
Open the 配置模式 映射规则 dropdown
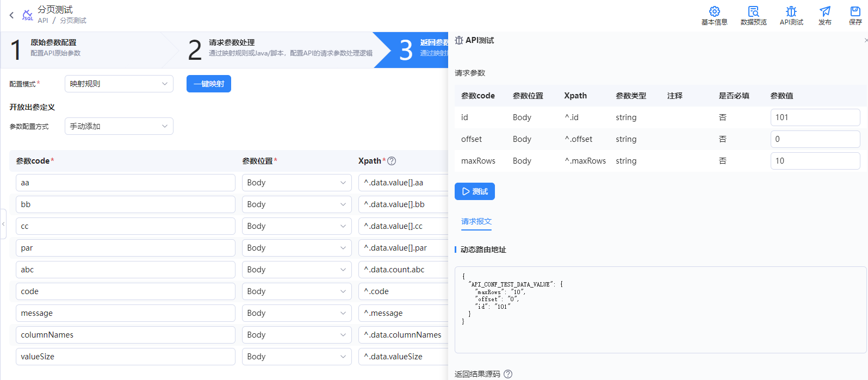[x=119, y=84]
